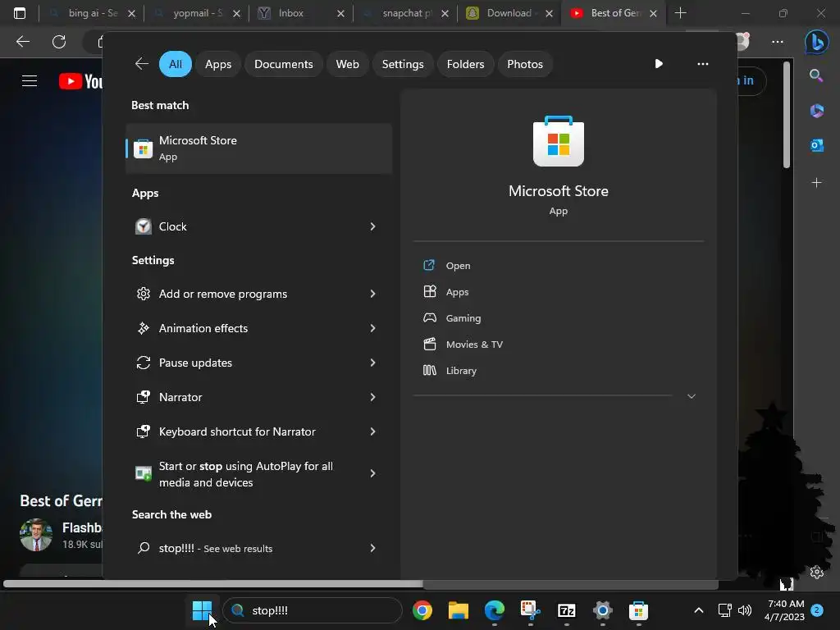Open the Snipping Tool taskbar icon

click(x=531, y=610)
